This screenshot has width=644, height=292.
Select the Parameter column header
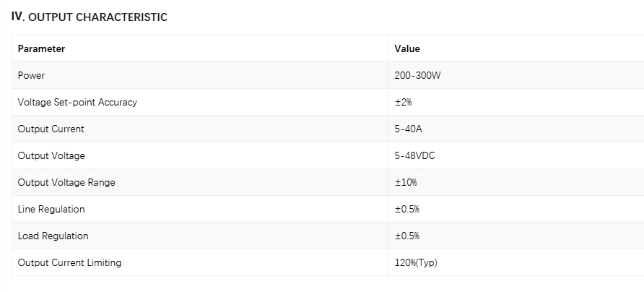click(41, 48)
